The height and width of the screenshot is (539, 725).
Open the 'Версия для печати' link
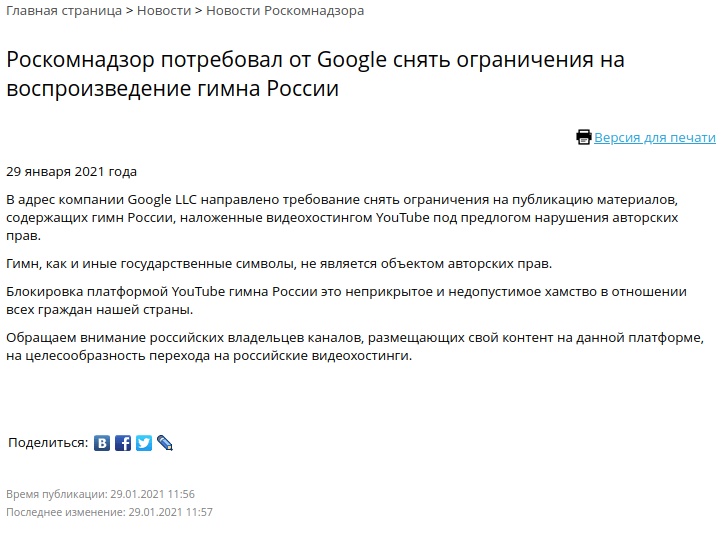tap(655, 138)
